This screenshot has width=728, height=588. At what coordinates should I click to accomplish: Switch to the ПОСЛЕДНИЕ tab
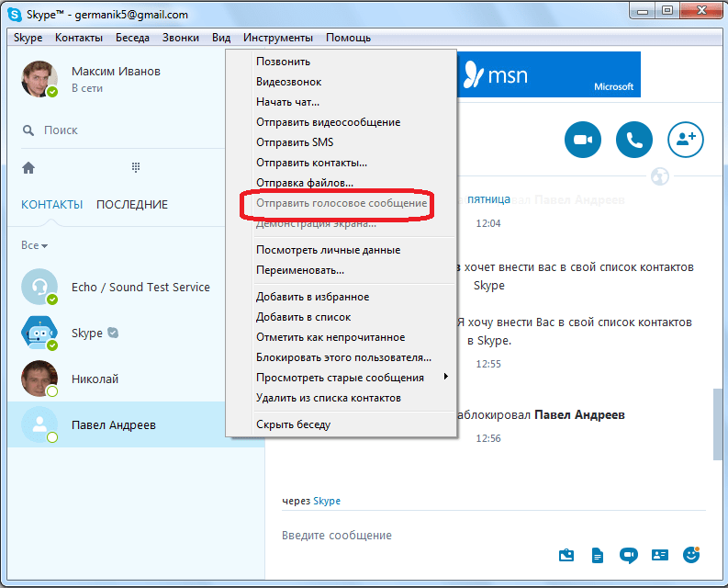(x=132, y=205)
